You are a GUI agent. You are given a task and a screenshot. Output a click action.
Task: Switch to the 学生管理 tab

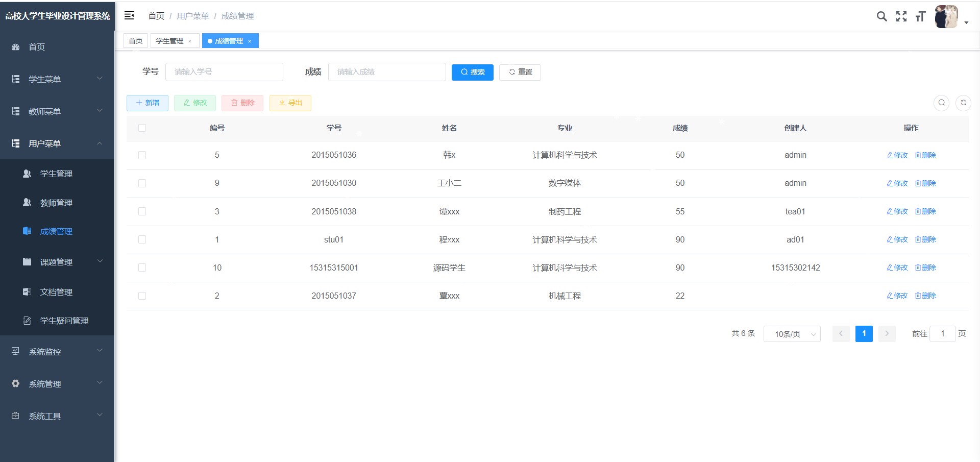tap(169, 41)
